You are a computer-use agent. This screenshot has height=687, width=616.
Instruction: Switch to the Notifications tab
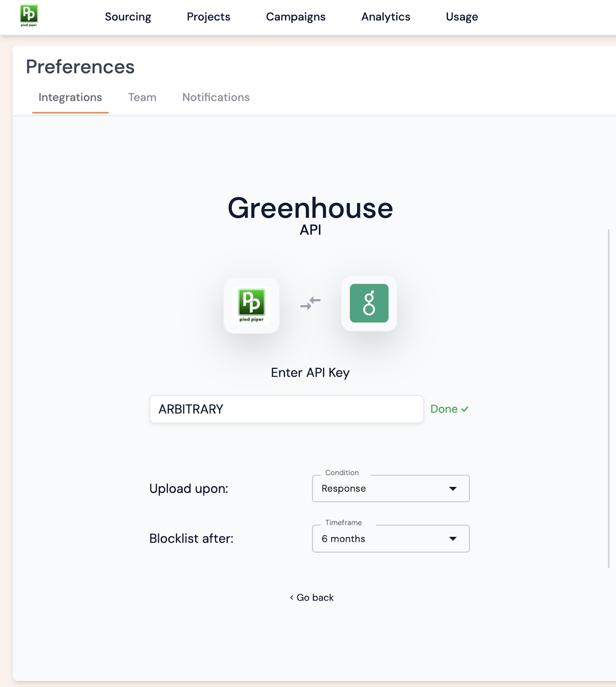coord(216,97)
